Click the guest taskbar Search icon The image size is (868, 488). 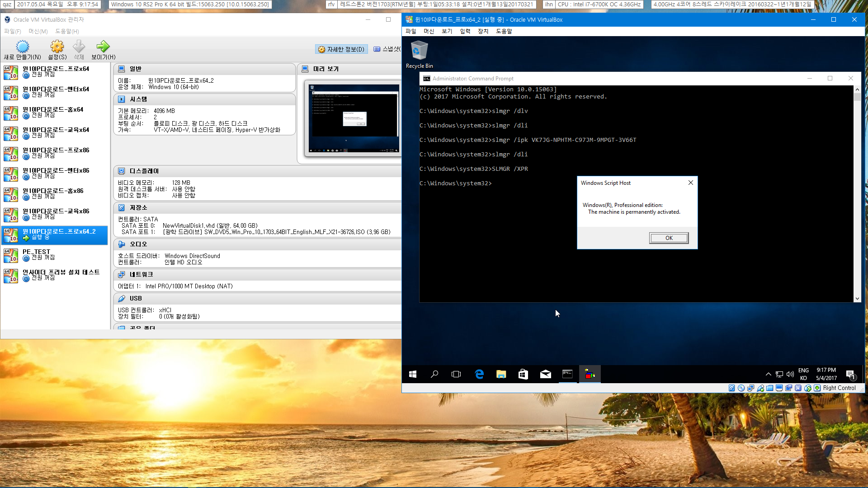pos(434,374)
